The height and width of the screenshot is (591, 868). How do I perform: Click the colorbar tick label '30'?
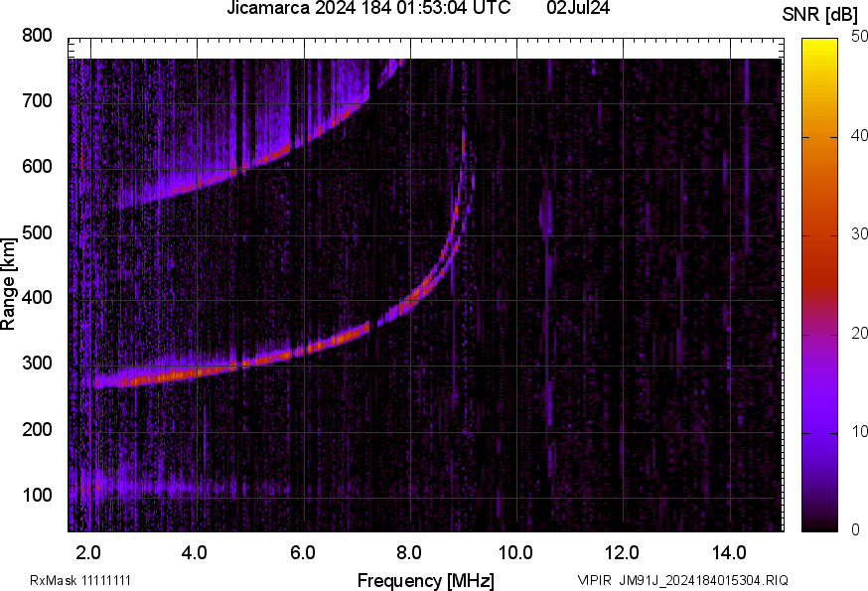point(859,234)
